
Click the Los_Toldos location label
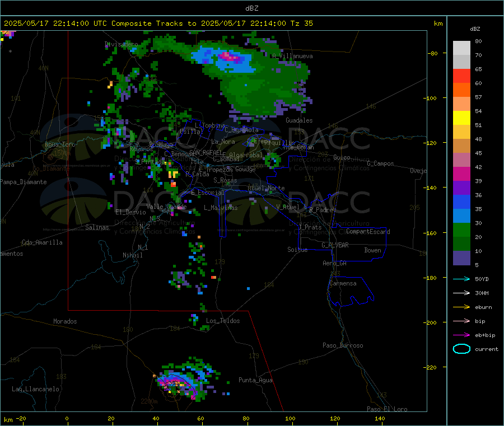pos(223,321)
